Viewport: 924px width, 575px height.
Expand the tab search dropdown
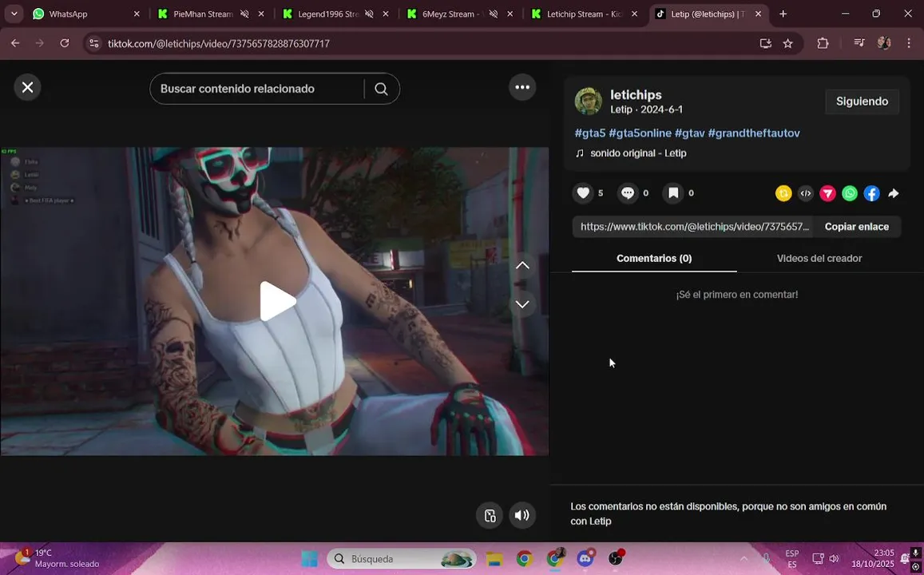point(14,14)
